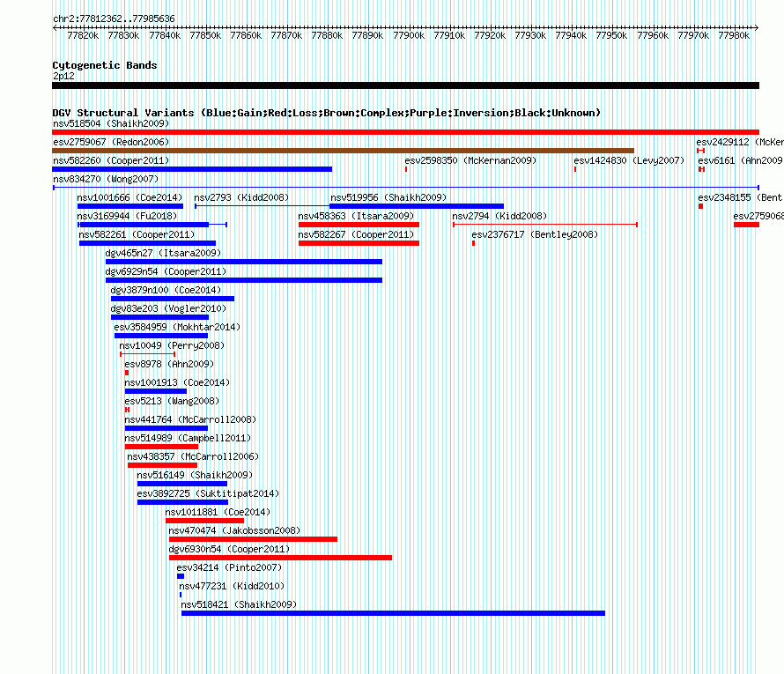The width and height of the screenshot is (784, 674).
Task: Click the red bar under esv2759068
Action: pyautogui.click(x=746, y=225)
